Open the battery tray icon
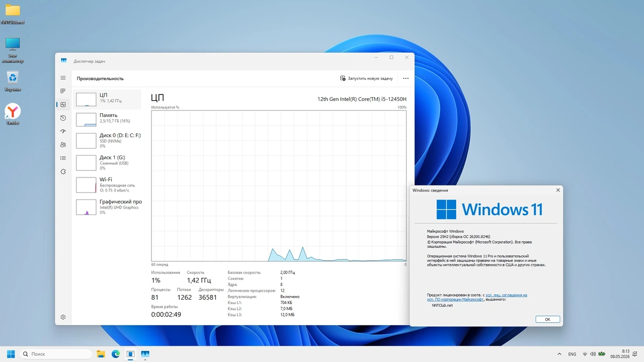Screen dimensions: 644x362 601,354
